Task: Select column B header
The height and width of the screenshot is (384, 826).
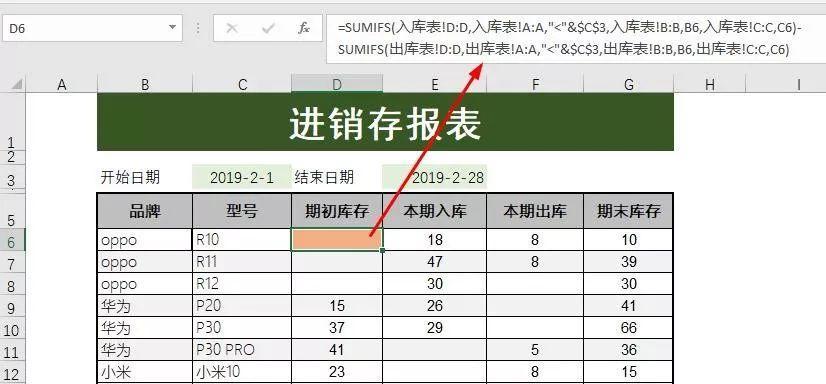Action: tap(145, 84)
